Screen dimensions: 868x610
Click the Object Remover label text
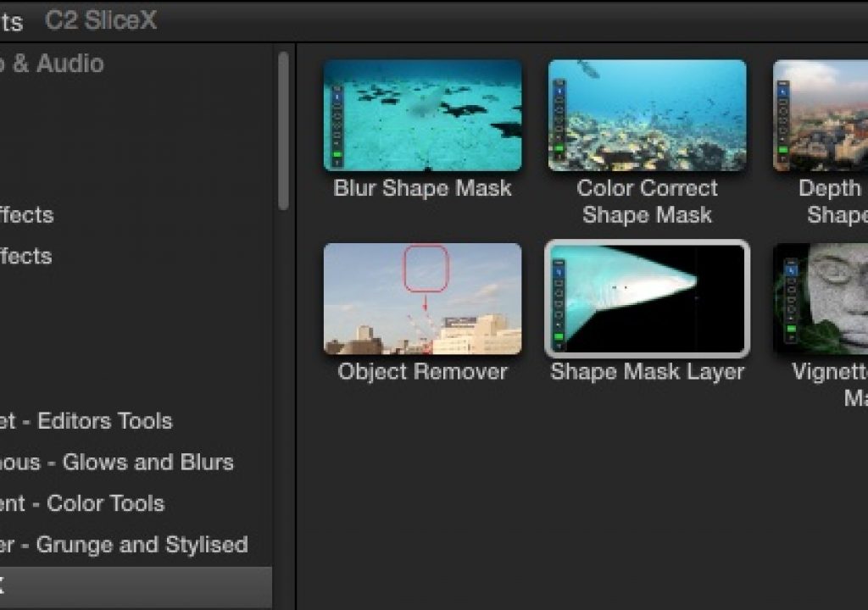click(x=422, y=371)
